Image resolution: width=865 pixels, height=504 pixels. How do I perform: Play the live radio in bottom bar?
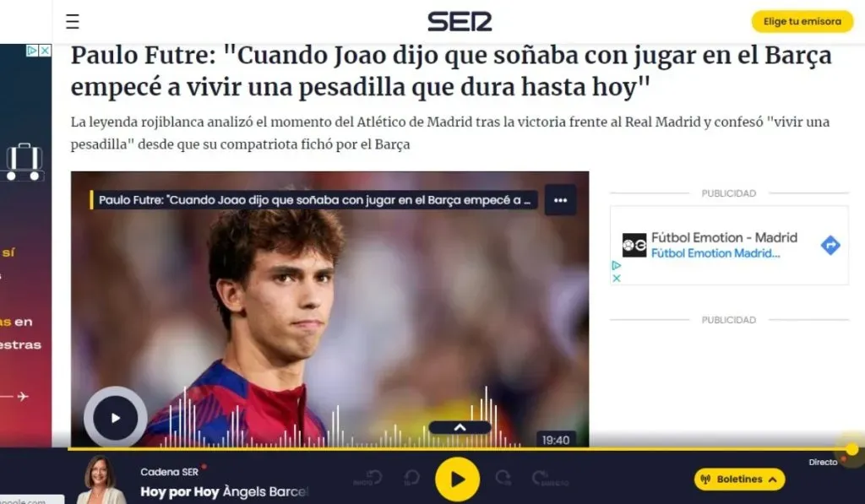click(457, 480)
